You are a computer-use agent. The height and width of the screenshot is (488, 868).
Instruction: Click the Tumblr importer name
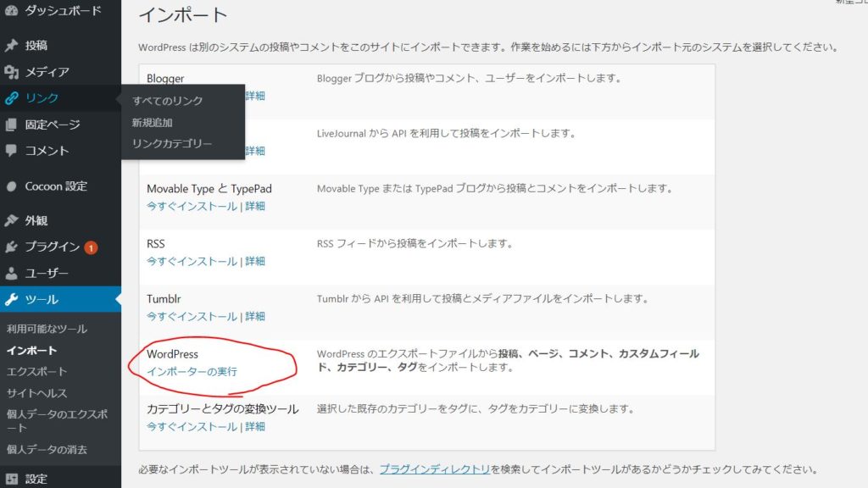click(164, 299)
